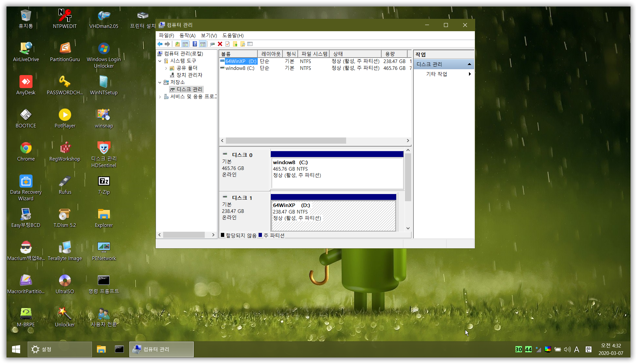
Task: Toggle Show/Hide Console Tree toolbar icon
Action: (185, 44)
